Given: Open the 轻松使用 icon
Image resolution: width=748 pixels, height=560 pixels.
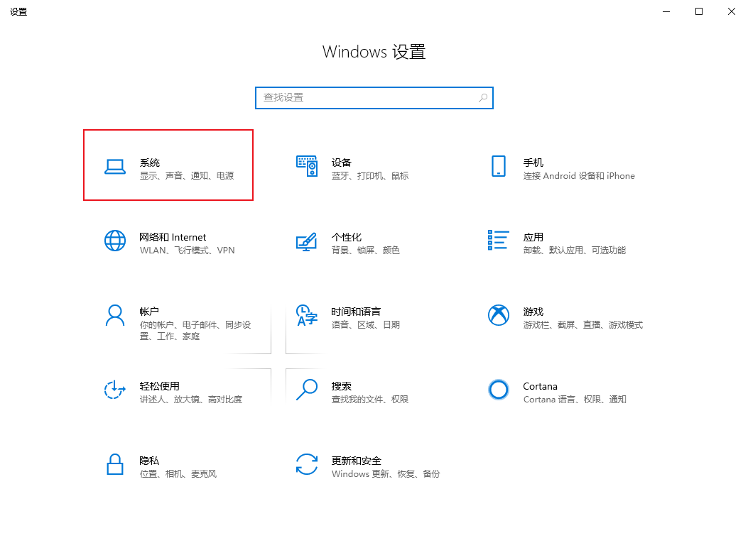Looking at the screenshot, I should click(x=115, y=390).
